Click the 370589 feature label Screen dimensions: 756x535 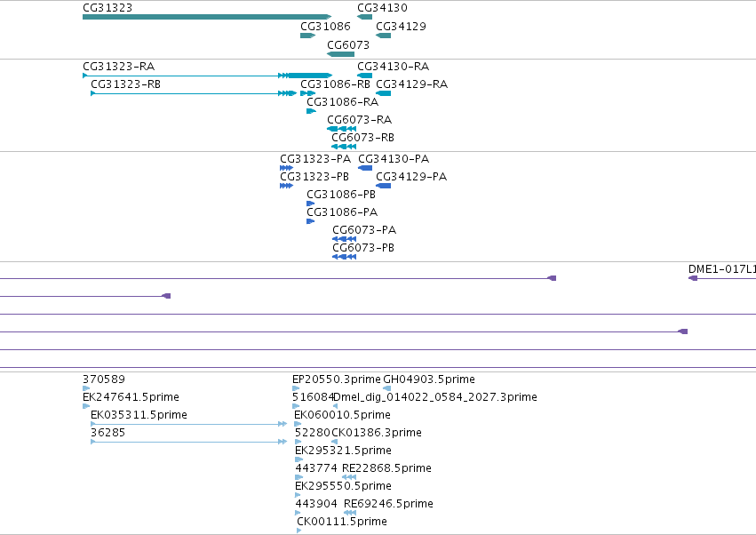104,379
